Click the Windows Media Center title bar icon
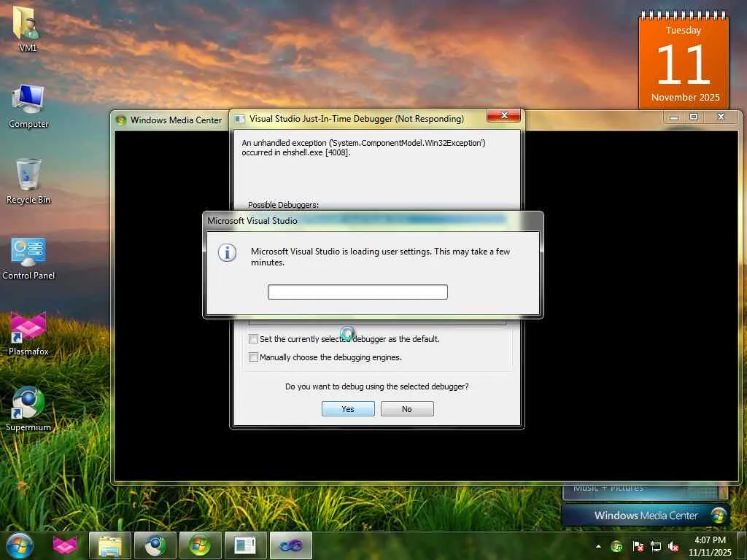The height and width of the screenshot is (560, 747). 120,120
